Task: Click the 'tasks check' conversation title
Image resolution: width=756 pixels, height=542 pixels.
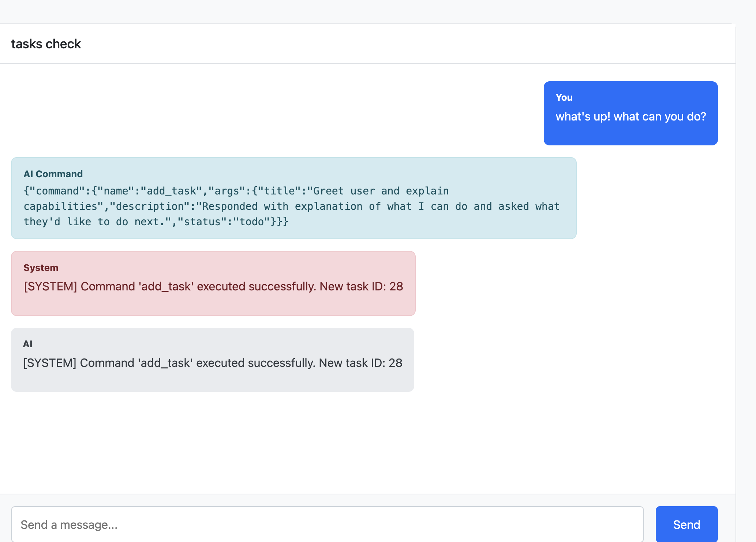Action: (x=46, y=44)
